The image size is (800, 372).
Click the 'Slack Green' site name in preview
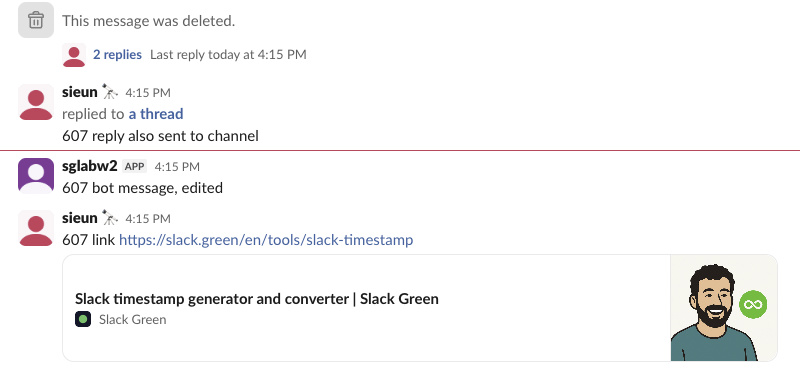133,319
